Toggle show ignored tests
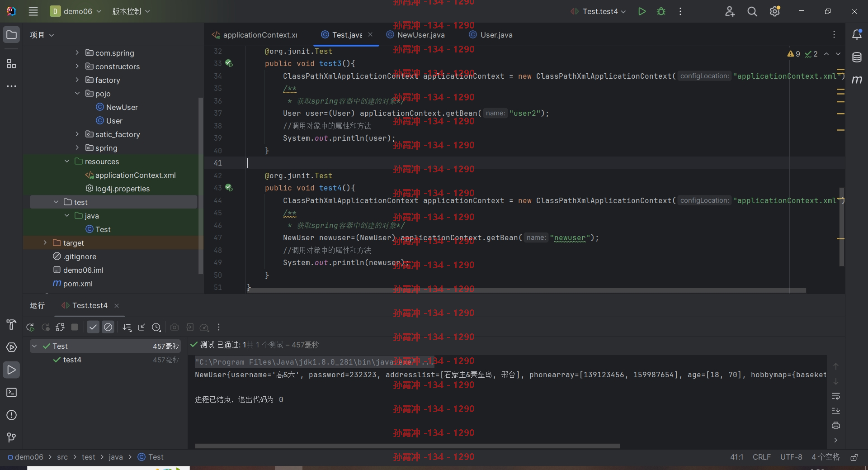The height and width of the screenshot is (470, 868). tap(108, 327)
